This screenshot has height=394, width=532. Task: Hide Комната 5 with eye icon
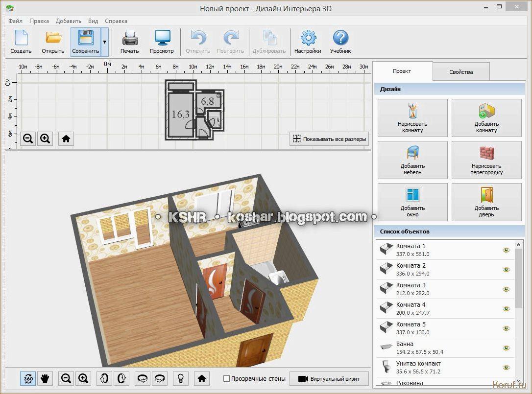point(506,328)
